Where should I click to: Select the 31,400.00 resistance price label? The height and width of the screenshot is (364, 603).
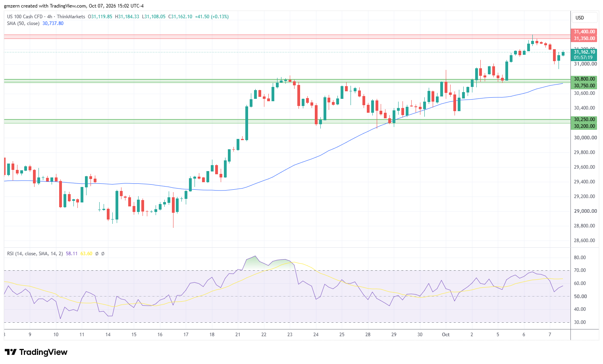click(x=584, y=32)
